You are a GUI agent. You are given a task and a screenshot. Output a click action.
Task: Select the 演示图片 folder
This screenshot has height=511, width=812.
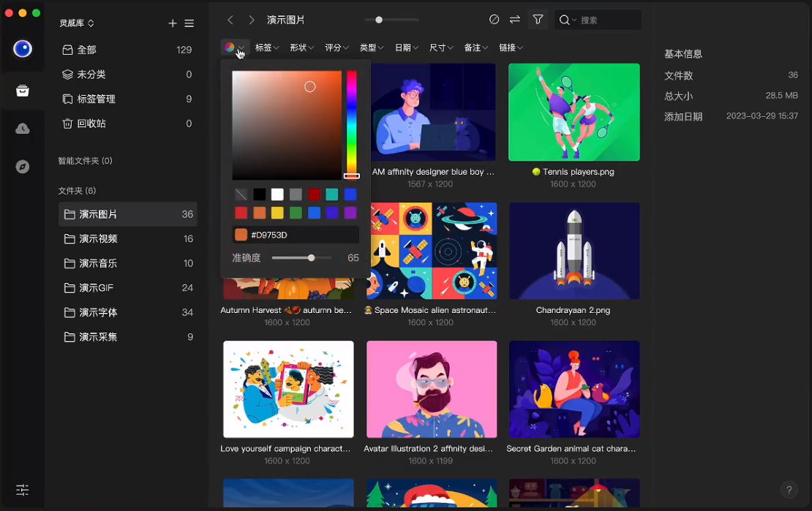point(127,214)
